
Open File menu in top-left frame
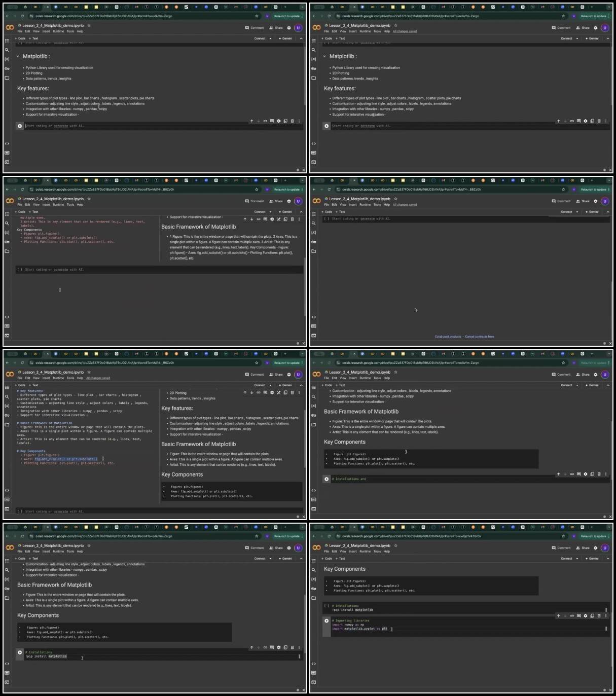click(x=20, y=31)
